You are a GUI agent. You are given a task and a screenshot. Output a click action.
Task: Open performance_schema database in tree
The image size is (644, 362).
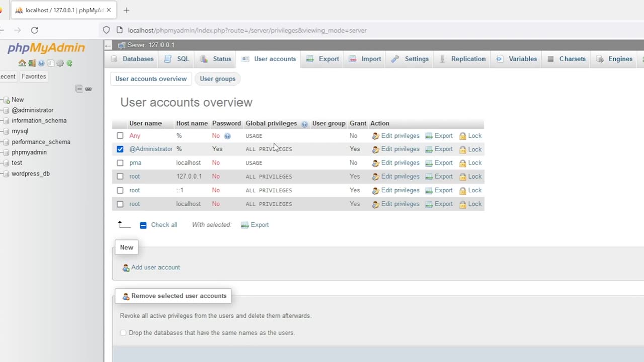coord(41,142)
